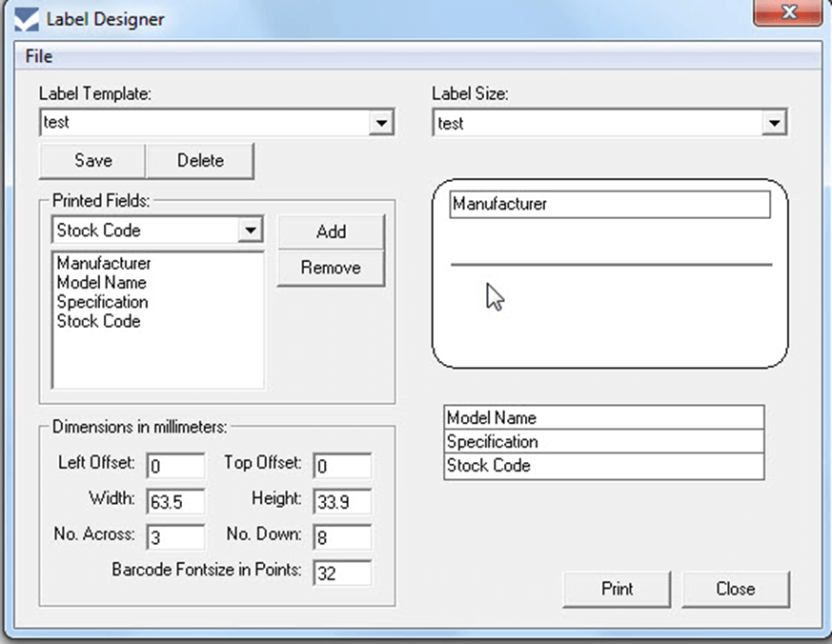Click the Model Name box below the preview
832x644 pixels.
point(604,417)
